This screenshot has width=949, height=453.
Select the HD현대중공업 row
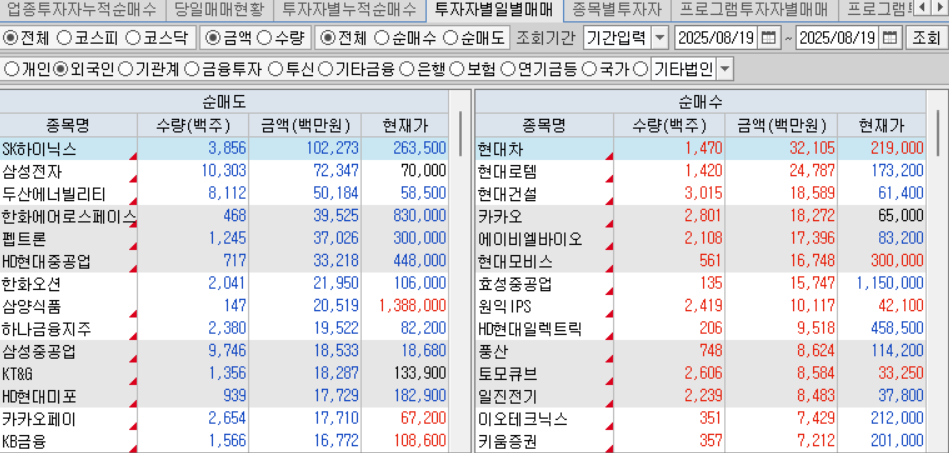(x=224, y=262)
